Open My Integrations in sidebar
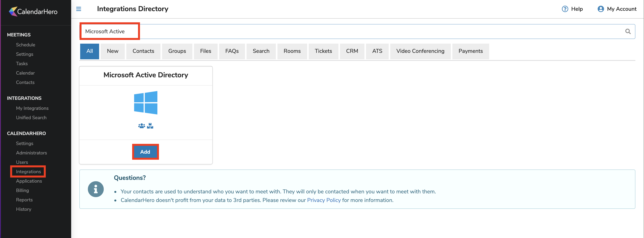The image size is (644, 238). click(x=32, y=108)
